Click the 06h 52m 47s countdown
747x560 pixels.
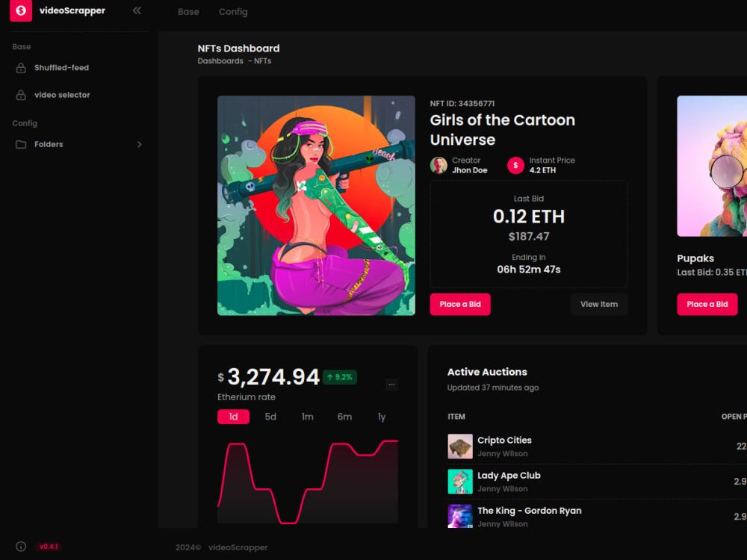pyautogui.click(x=529, y=270)
